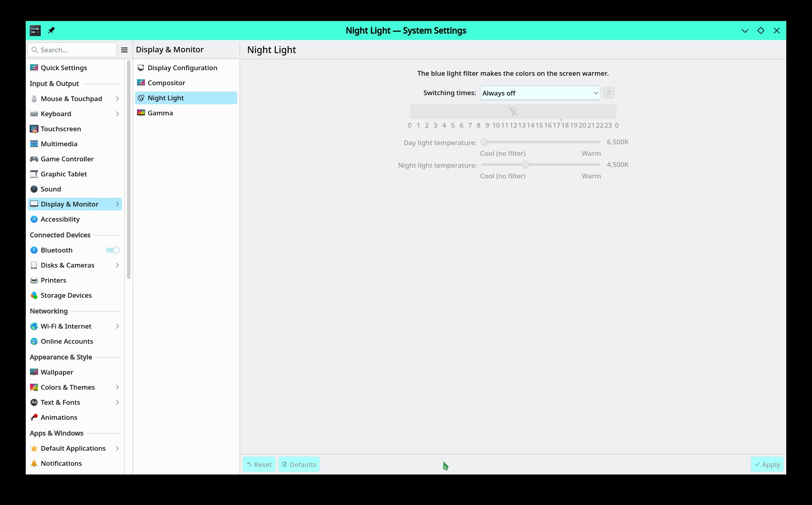Open Printers using its printer icon

(x=34, y=280)
